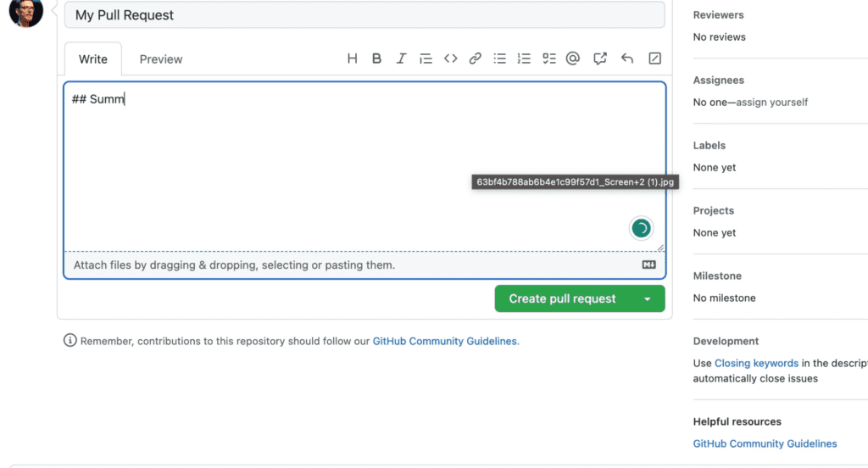
Task: Mention a user with the @ icon
Action: (573, 58)
